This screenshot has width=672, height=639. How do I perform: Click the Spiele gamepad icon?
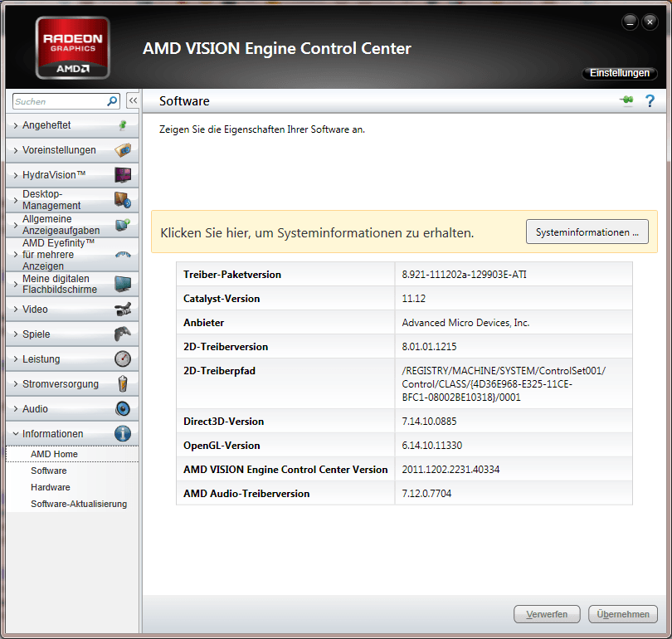(x=123, y=334)
